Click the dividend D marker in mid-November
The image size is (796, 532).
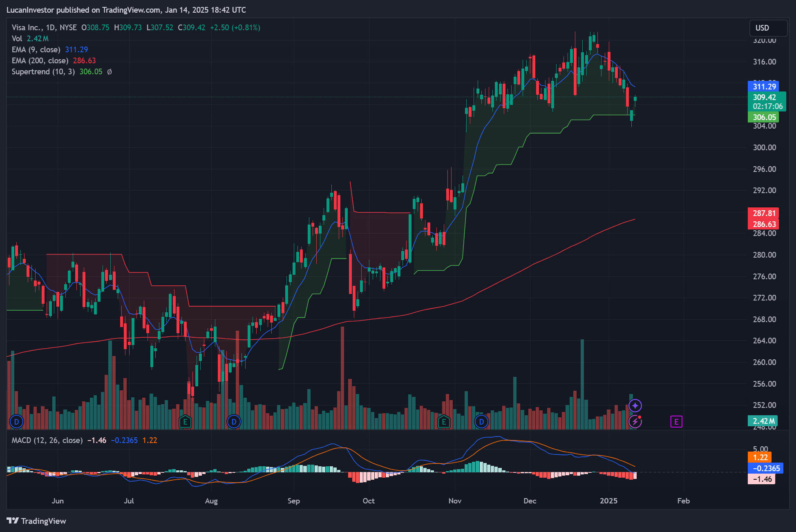(x=481, y=421)
